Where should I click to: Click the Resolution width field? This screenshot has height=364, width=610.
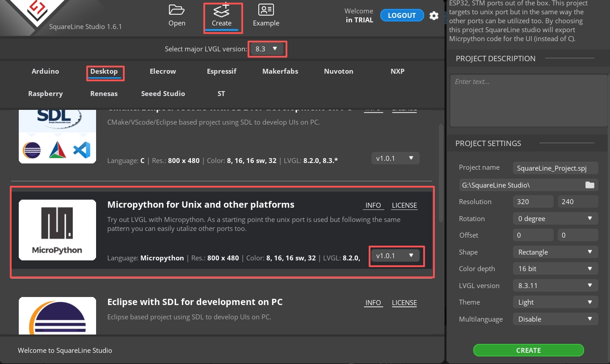tap(534, 202)
